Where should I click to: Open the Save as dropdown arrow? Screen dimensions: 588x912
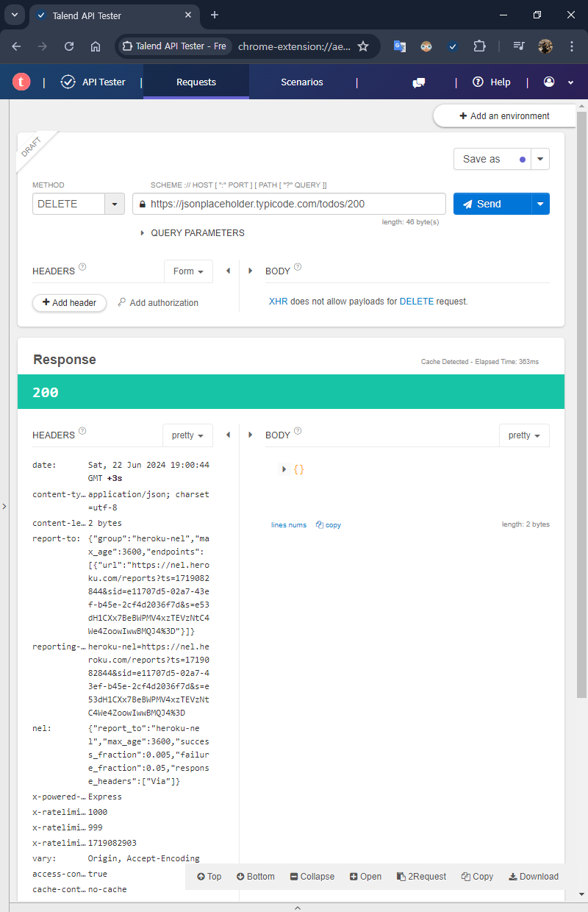pos(540,159)
